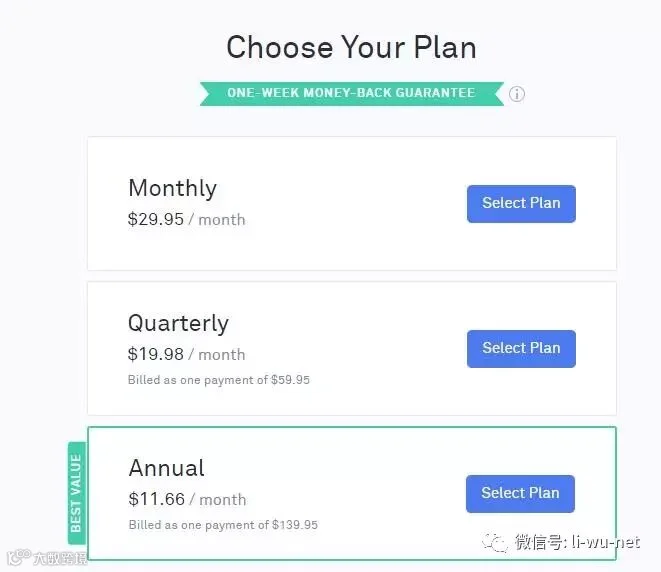This screenshot has width=661, height=572.
Task: Select Plan for the Monthly subscription
Action: coord(521,204)
